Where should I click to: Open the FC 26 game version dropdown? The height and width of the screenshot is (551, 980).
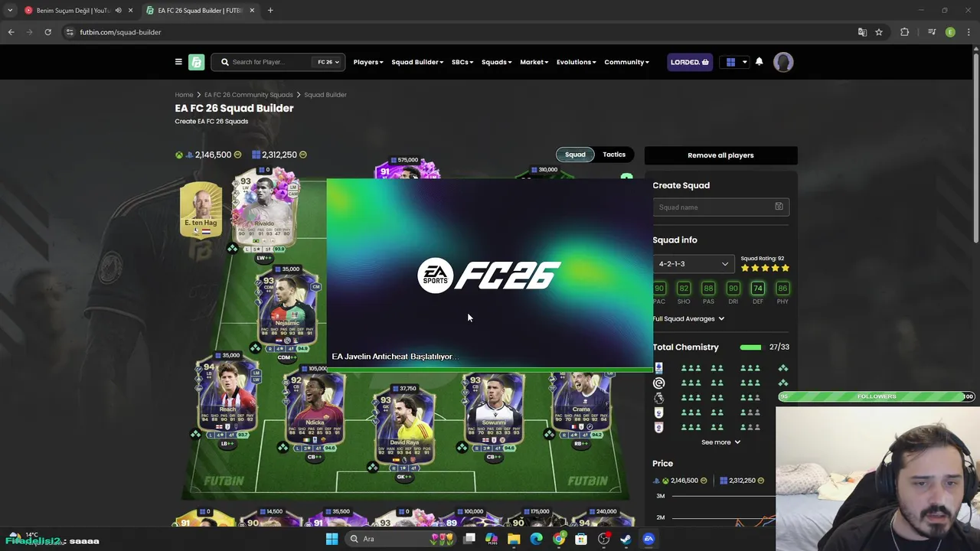328,62
